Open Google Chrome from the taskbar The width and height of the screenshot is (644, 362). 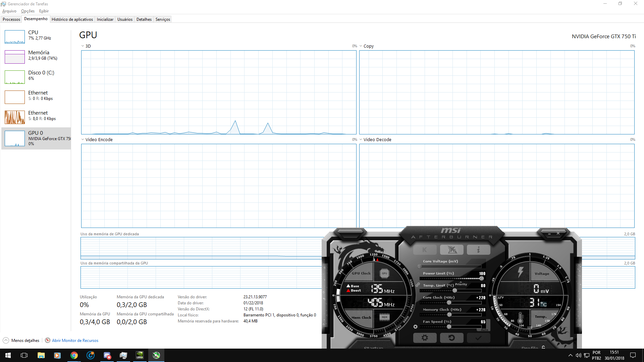(x=74, y=355)
